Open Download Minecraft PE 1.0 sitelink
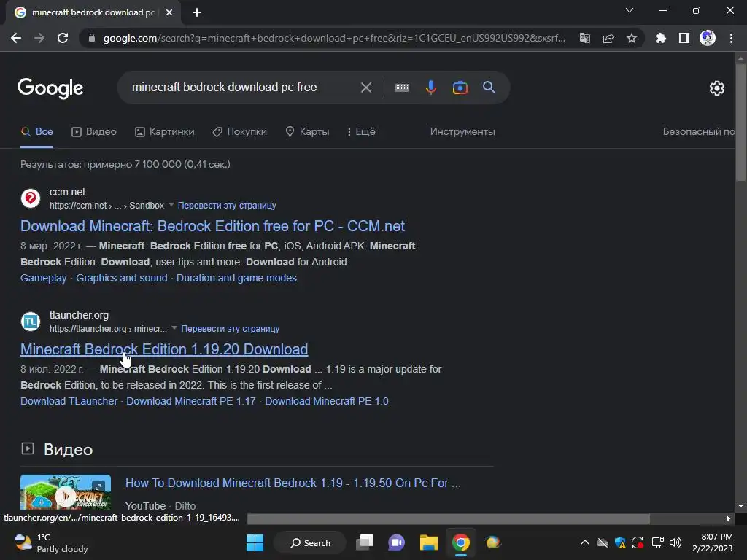747x560 pixels. (327, 402)
